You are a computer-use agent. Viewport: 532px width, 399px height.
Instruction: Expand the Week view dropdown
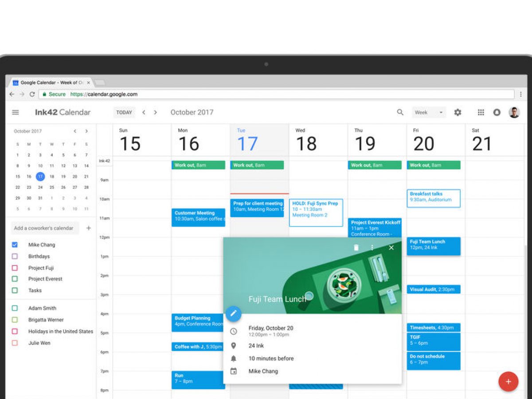(428, 113)
